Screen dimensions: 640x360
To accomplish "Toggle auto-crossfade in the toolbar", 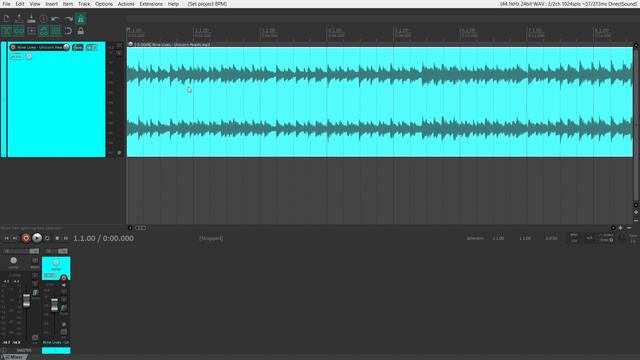I will click(7, 31).
